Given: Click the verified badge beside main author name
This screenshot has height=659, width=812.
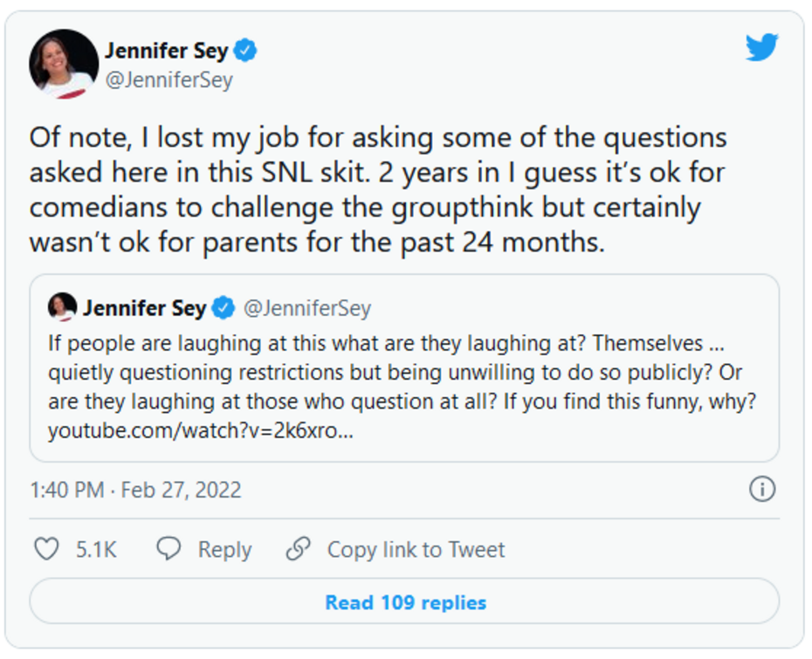Looking at the screenshot, I should click(x=246, y=51).
